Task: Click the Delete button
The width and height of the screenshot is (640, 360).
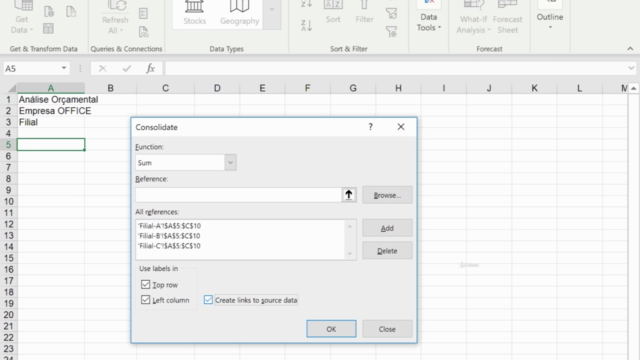Action: 387,251
